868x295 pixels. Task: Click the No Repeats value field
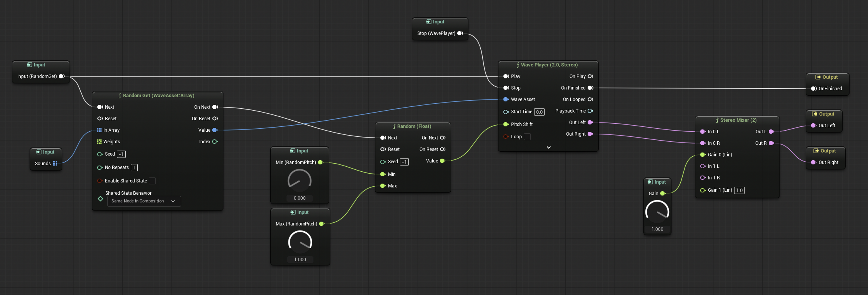(x=134, y=168)
